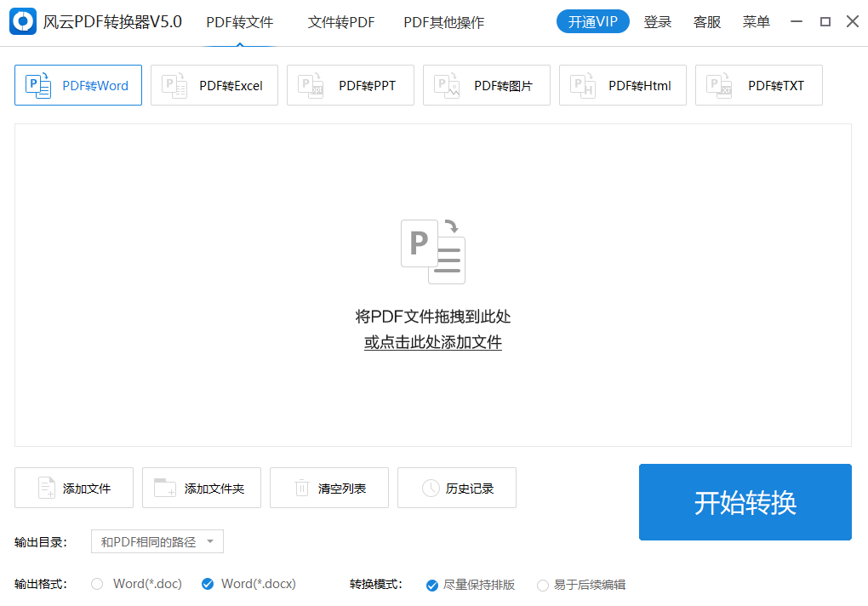Select 易于后续编辑 conversion mode

click(543, 585)
